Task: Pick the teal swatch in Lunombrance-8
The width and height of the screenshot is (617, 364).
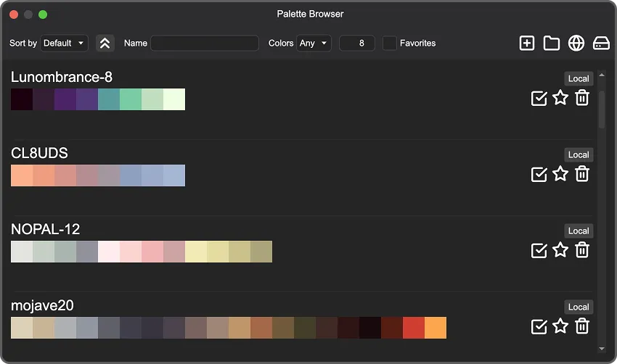Action: point(109,99)
